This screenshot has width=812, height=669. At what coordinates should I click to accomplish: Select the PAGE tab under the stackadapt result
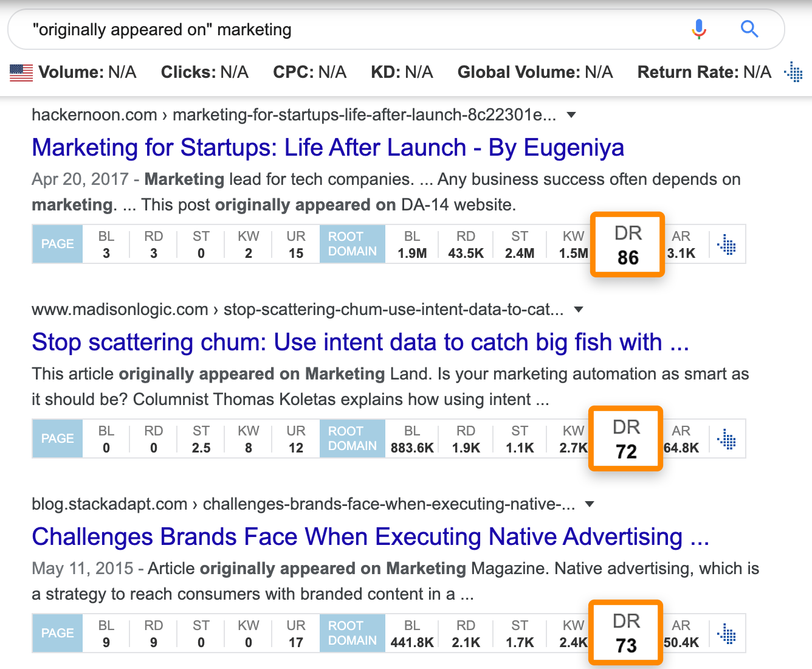coord(57,633)
